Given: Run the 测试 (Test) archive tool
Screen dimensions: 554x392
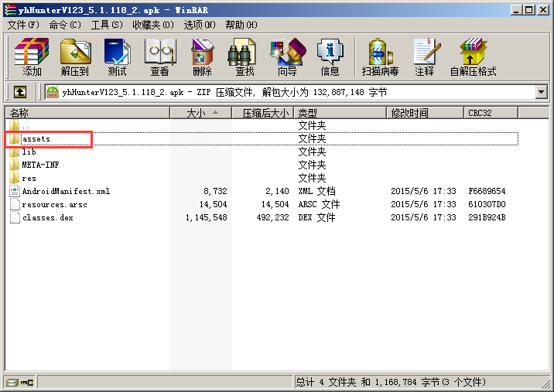Looking at the screenshot, I should pyautogui.click(x=118, y=57).
